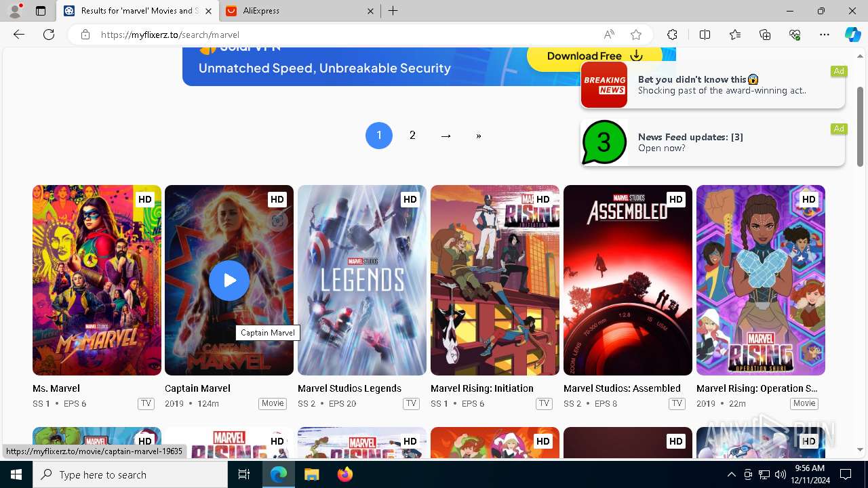Open Marvel Rising: Initiation poster
This screenshot has height=488, width=868.
[x=495, y=280]
